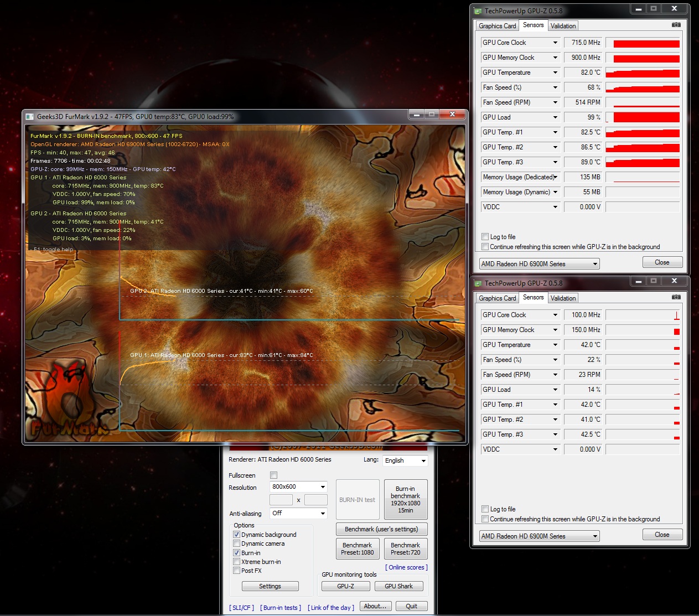Click the GPU Core Clock graph in top GPU-Z
The height and width of the screenshot is (616, 699).
tap(643, 43)
